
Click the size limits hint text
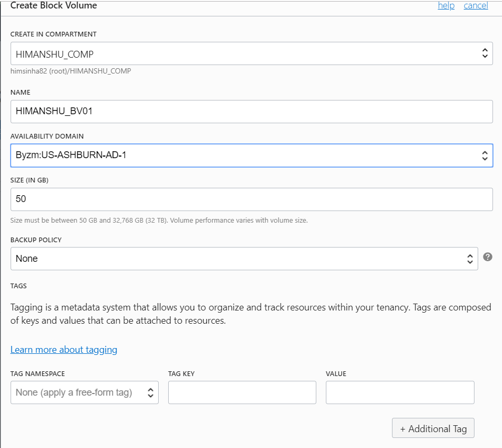[159, 221]
